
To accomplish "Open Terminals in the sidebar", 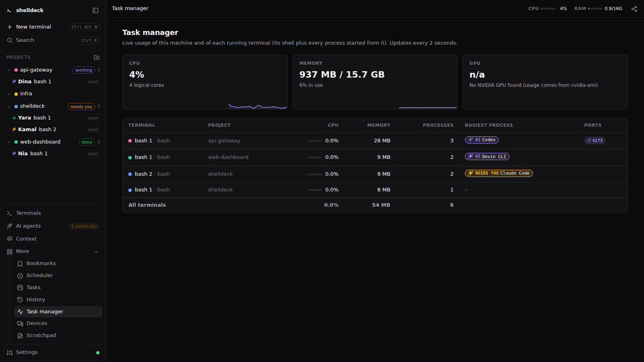I will click(53, 213).
